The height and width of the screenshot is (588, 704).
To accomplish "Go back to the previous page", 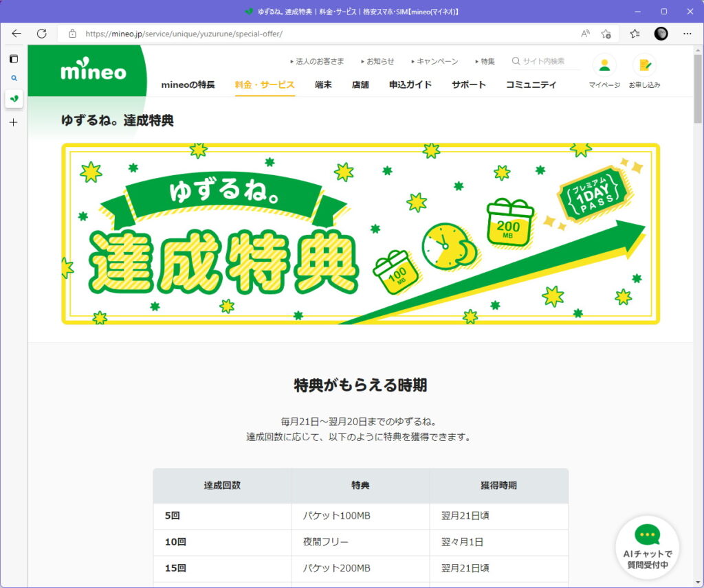I will click(x=16, y=34).
